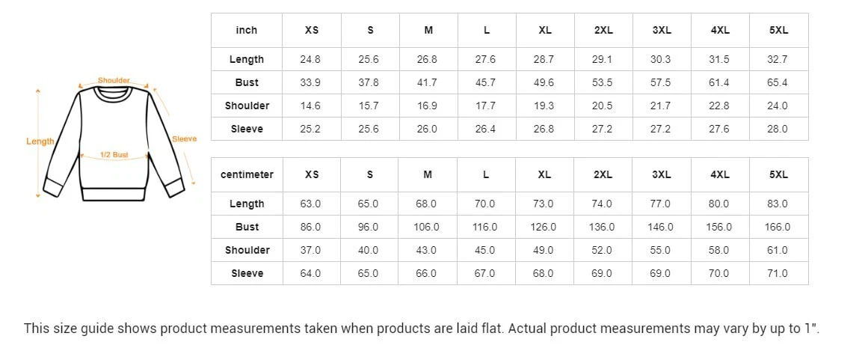The image size is (868, 348).
Task: Select the 19.3 shoulder value for XL
Action: [544, 106]
